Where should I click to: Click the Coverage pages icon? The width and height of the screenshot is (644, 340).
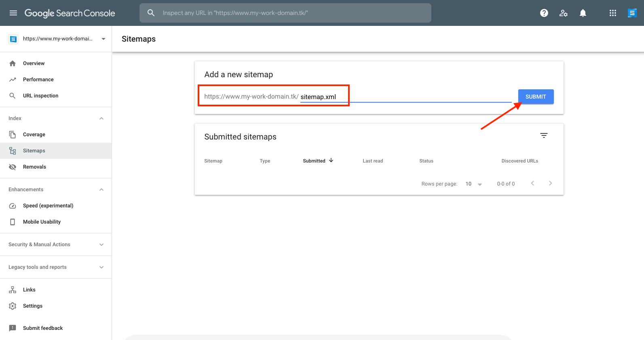point(13,135)
